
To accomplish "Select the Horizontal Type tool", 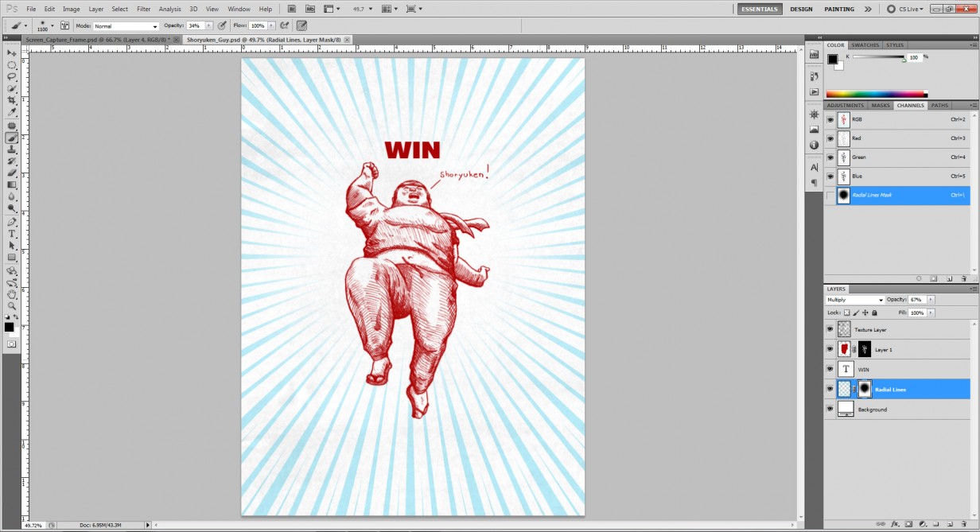I will 11,234.
